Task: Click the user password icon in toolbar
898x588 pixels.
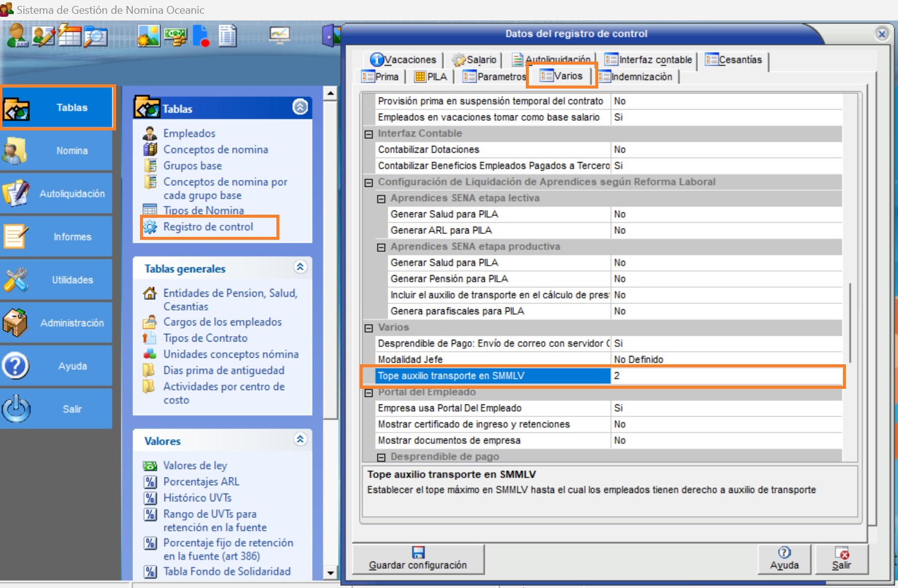Action: [x=17, y=36]
